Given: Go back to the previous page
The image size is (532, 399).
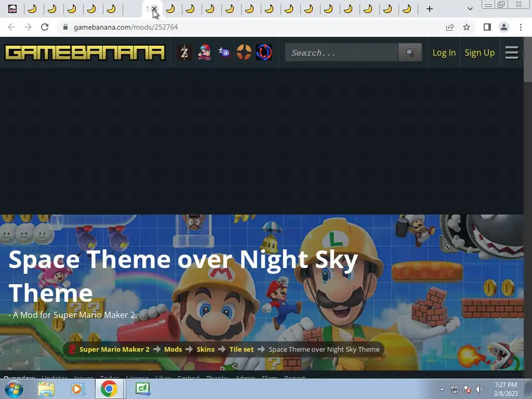Looking at the screenshot, I should click(11, 27).
